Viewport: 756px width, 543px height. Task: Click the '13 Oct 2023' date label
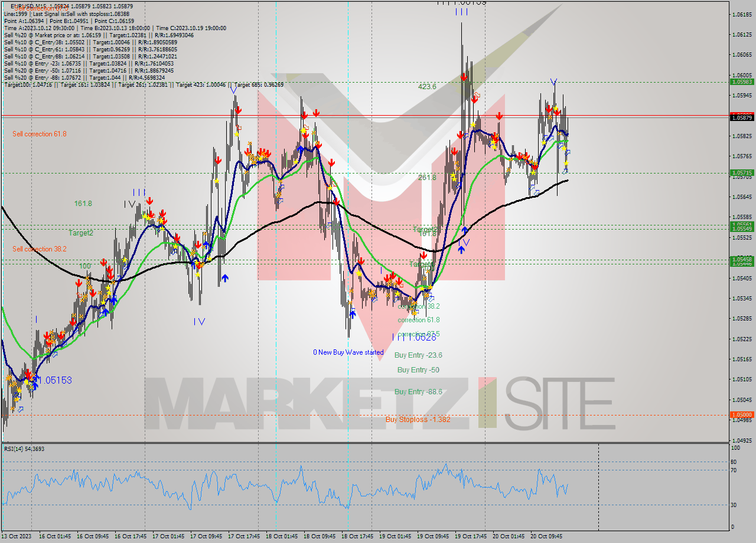click(17, 537)
